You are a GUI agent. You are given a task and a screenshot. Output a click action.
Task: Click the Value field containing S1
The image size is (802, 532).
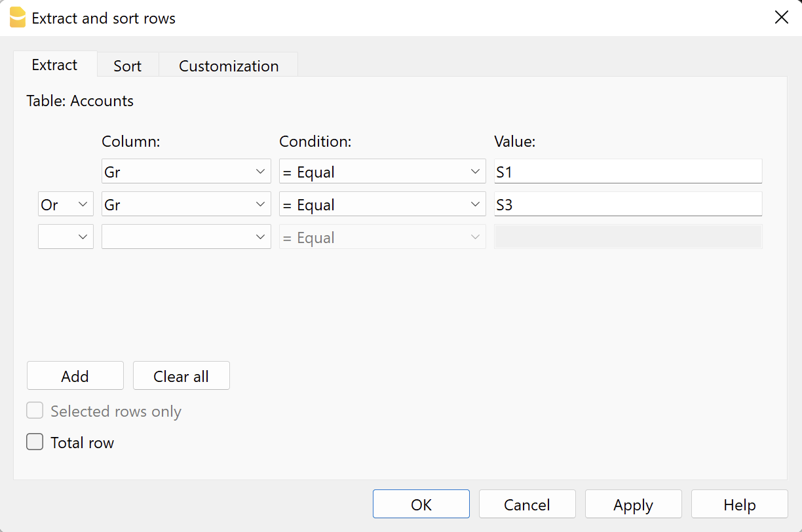click(628, 172)
